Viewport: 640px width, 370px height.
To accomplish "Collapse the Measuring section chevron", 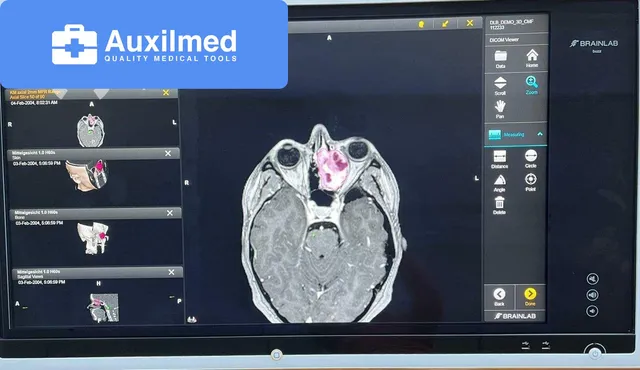I will (x=540, y=134).
